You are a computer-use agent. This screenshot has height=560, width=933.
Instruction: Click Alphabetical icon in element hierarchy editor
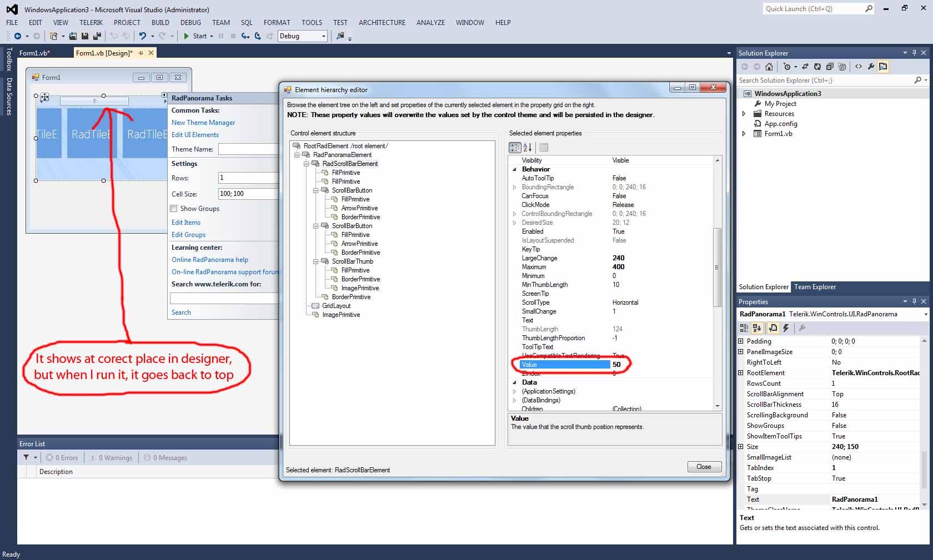pyautogui.click(x=528, y=147)
